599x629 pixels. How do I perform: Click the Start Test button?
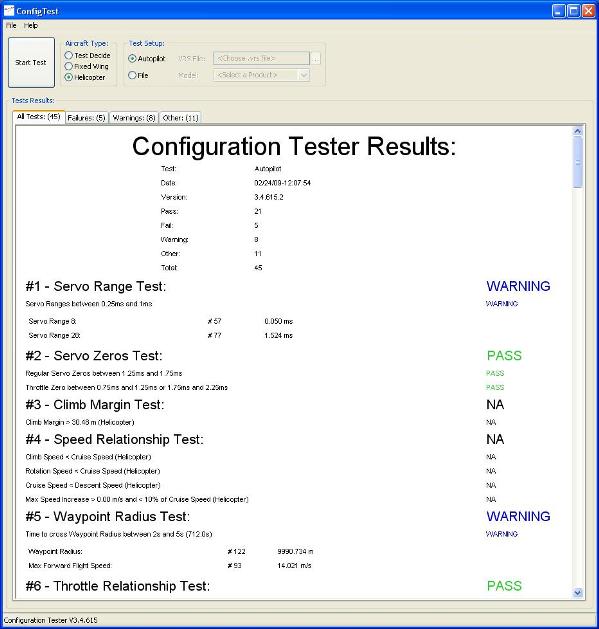(31, 63)
